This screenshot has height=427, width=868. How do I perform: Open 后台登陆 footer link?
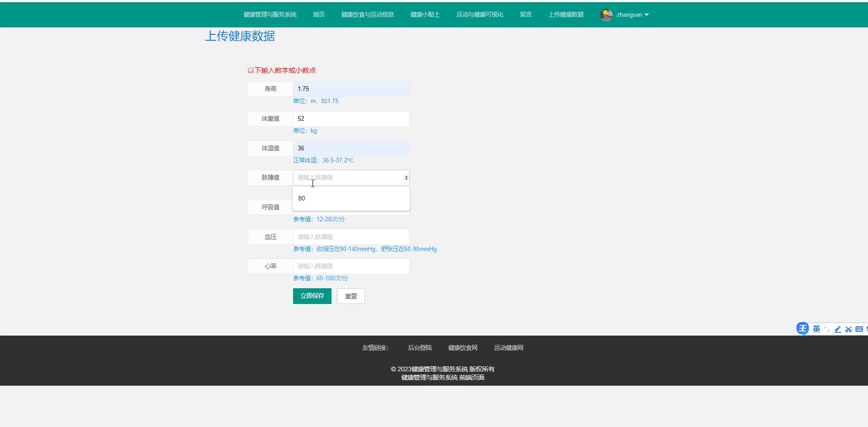(x=420, y=348)
